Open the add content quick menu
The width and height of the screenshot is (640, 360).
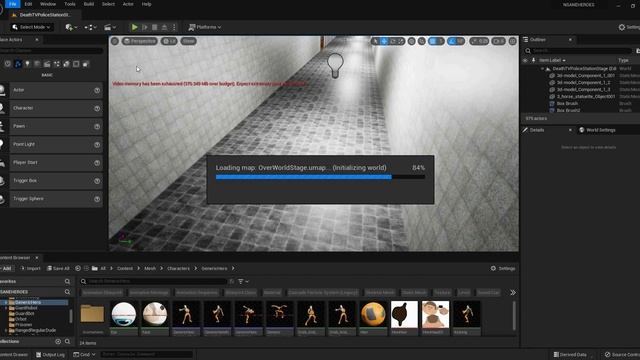(71, 27)
